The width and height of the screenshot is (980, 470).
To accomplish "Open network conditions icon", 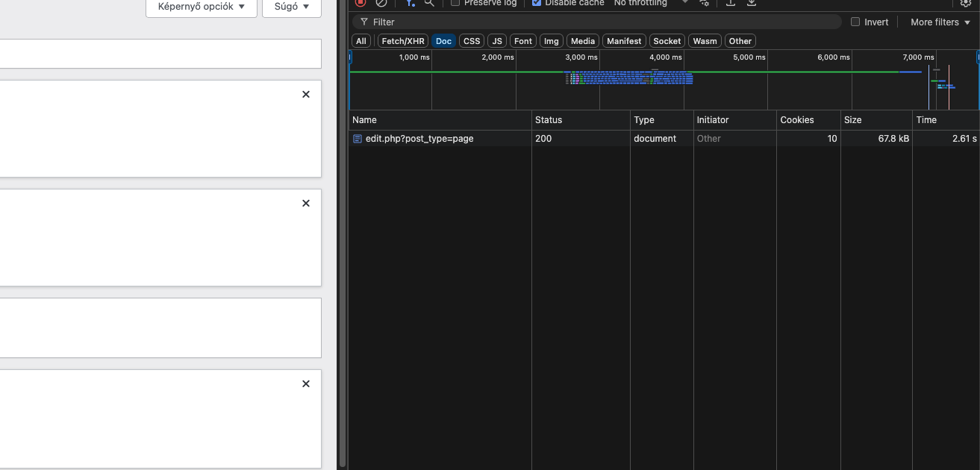I will coord(704,3).
